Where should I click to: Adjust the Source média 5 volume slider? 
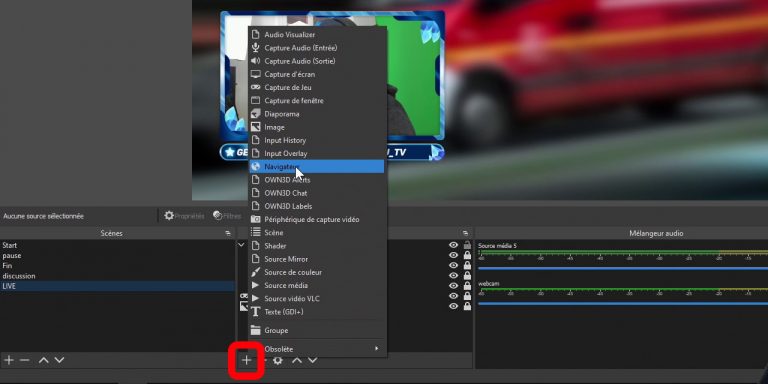pyautogui.click(x=623, y=268)
